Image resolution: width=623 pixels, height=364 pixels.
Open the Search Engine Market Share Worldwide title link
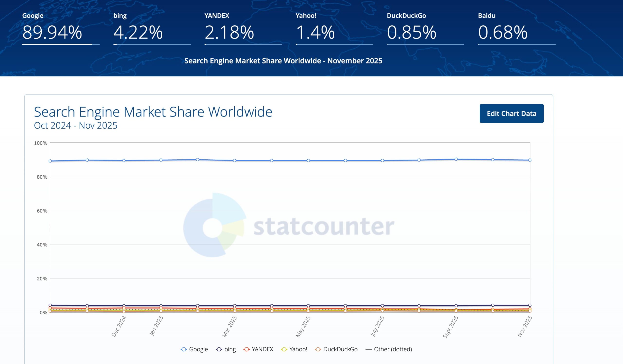(153, 112)
